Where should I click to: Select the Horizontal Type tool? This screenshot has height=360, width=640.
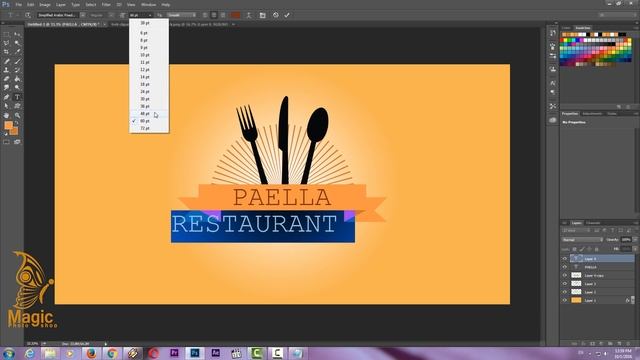(x=17, y=97)
